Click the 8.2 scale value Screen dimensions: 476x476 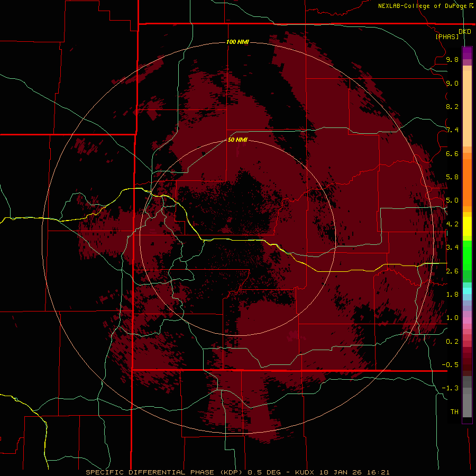point(452,106)
